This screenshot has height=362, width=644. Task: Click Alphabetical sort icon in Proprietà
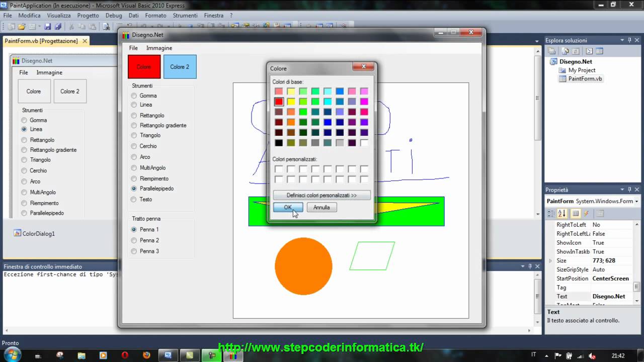(x=562, y=214)
